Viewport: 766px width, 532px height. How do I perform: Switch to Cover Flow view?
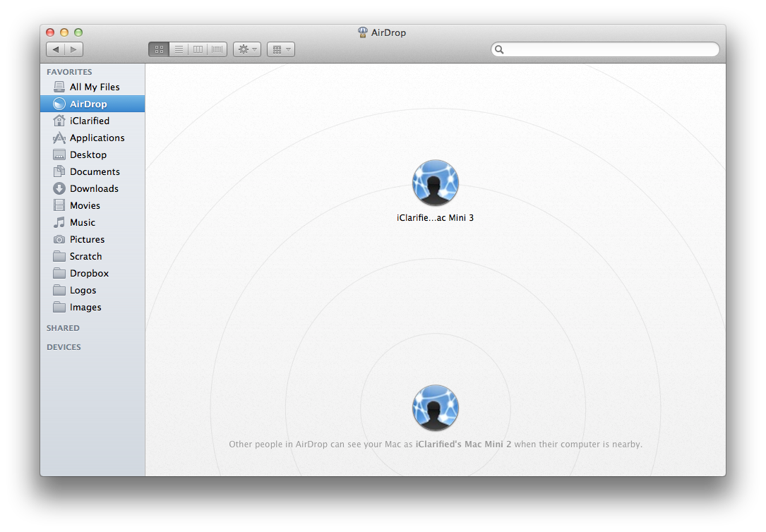coord(217,49)
